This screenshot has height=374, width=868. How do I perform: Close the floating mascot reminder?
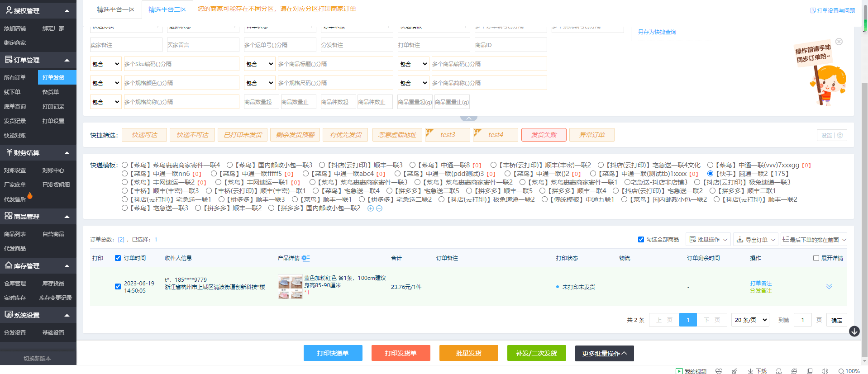pyautogui.click(x=839, y=42)
